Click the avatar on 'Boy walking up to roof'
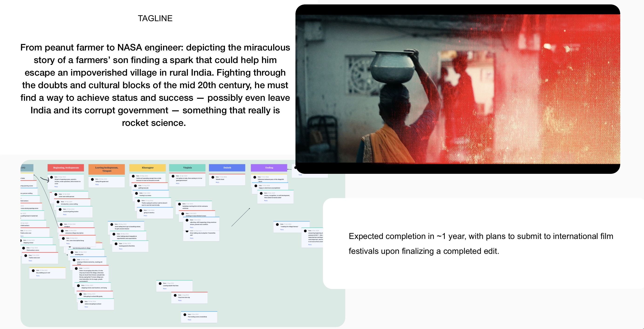Screen dimensions: 644x329 (x=33, y=271)
